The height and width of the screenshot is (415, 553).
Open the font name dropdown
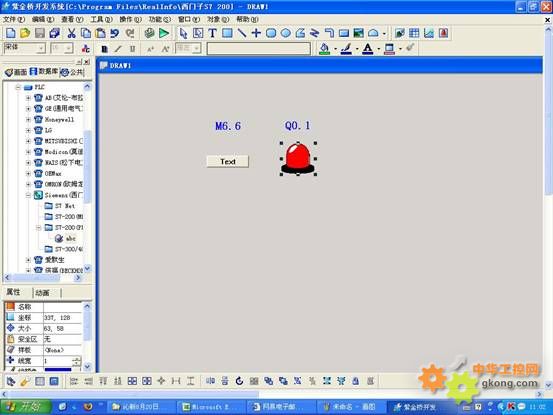[42, 48]
